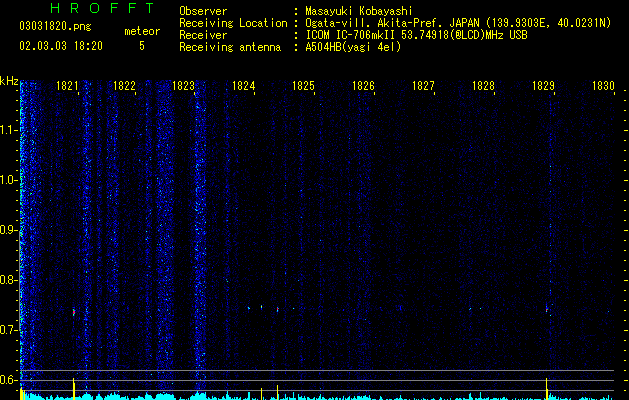Click time marker 1825
629x400 pixels.
(x=303, y=86)
